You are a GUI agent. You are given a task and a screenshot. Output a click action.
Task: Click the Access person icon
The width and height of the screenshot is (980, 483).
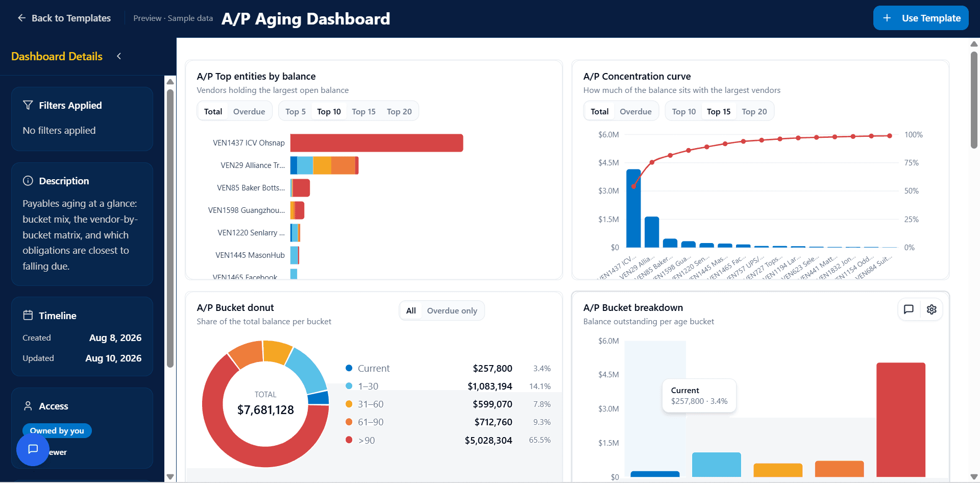click(28, 406)
